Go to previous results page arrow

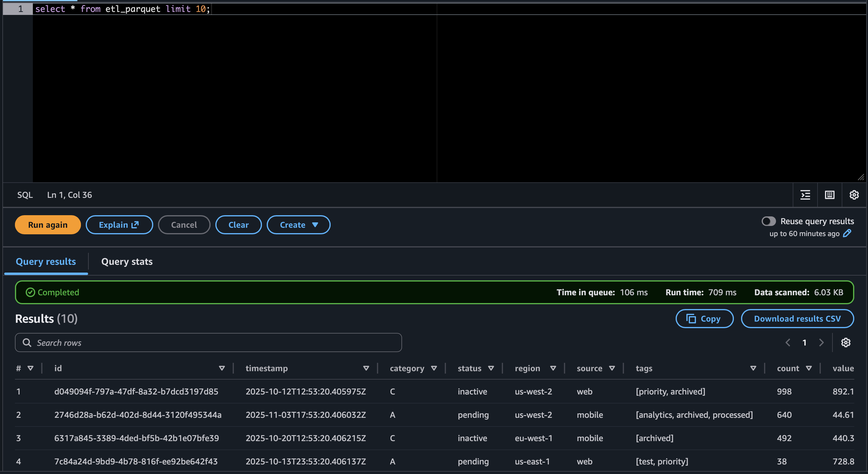(788, 342)
